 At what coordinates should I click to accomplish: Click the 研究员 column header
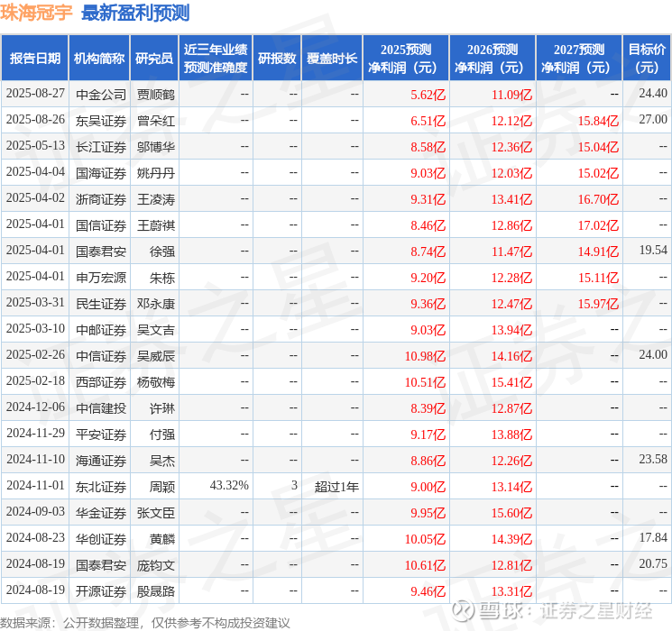(154, 59)
